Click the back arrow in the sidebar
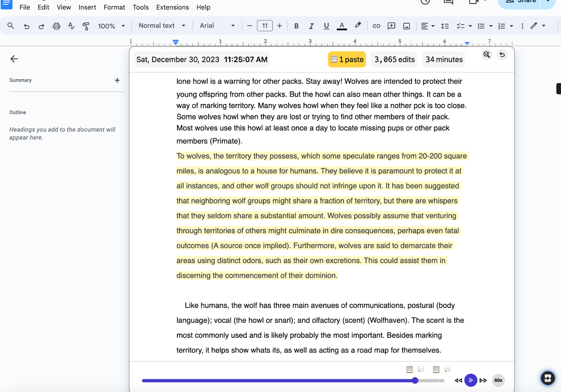 point(14,59)
